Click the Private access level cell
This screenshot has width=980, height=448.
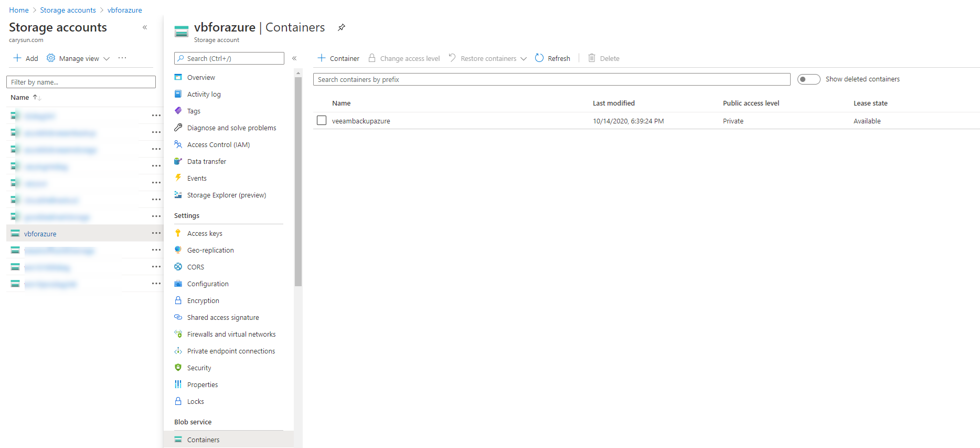tap(733, 121)
